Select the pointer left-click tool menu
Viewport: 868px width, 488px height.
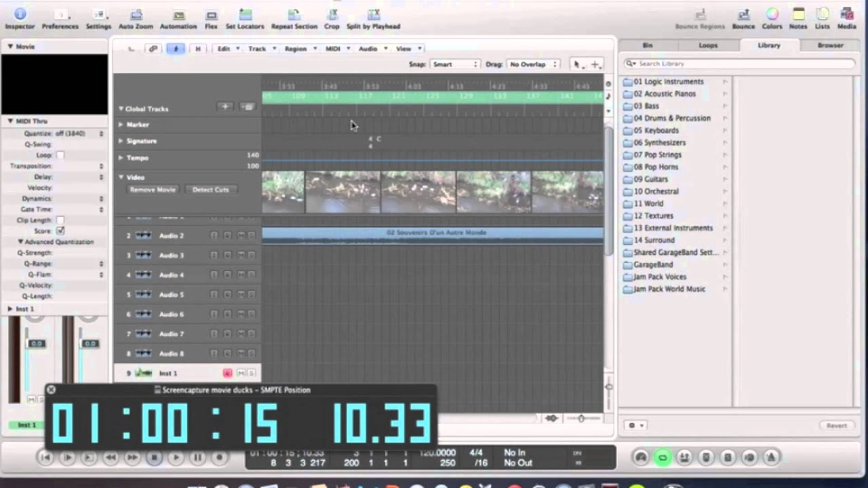coord(578,64)
